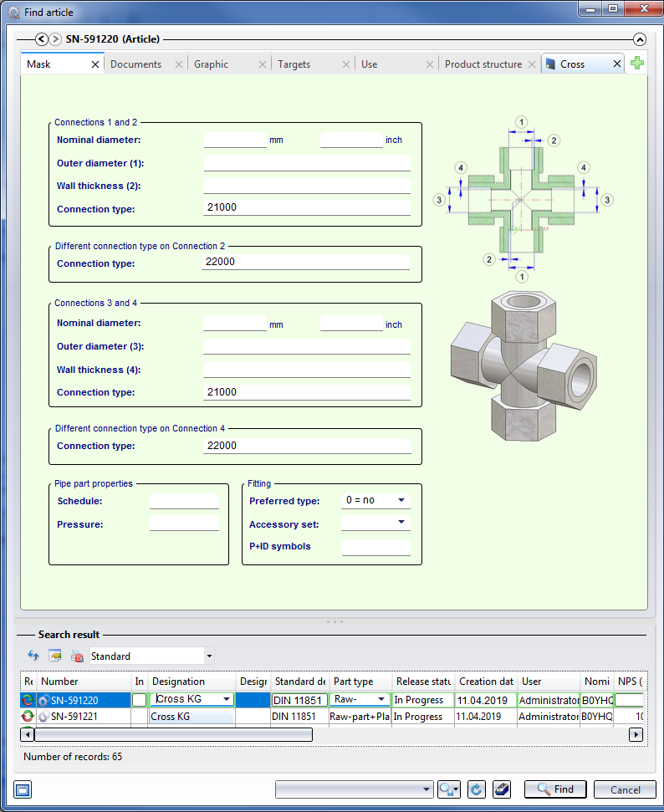
Task: Go back with the left arrow navigation icon
Action: point(42,39)
